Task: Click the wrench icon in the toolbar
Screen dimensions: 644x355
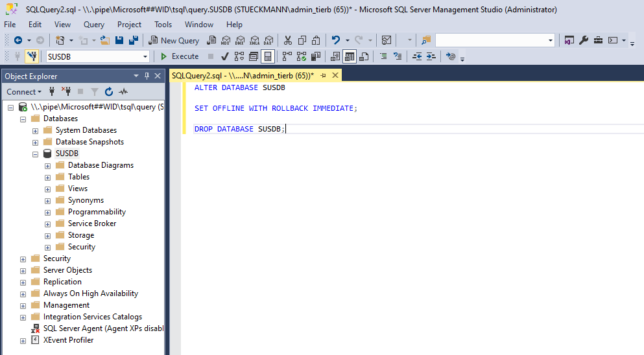Action: pos(583,40)
